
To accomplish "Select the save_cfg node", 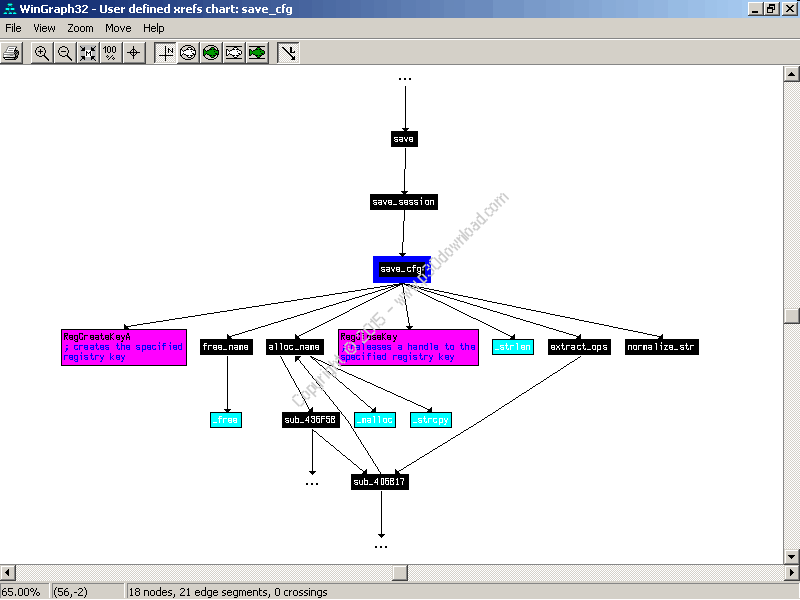I will pos(402,269).
